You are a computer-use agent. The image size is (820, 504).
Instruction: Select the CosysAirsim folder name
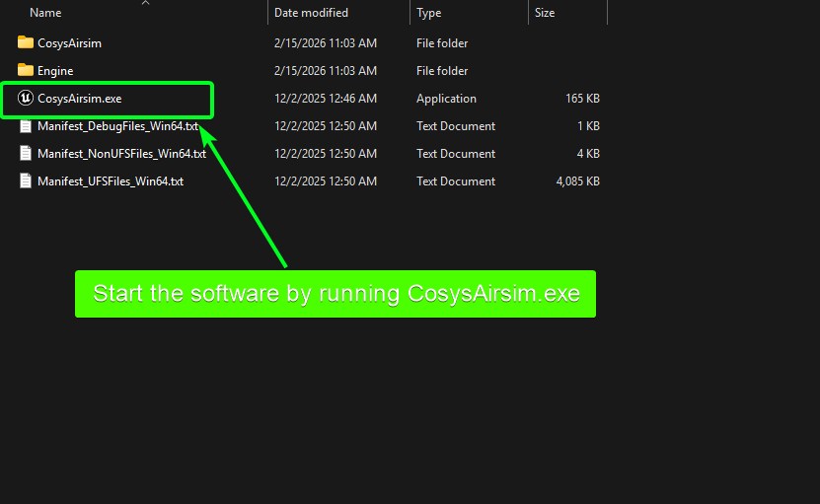click(x=69, y=42)
